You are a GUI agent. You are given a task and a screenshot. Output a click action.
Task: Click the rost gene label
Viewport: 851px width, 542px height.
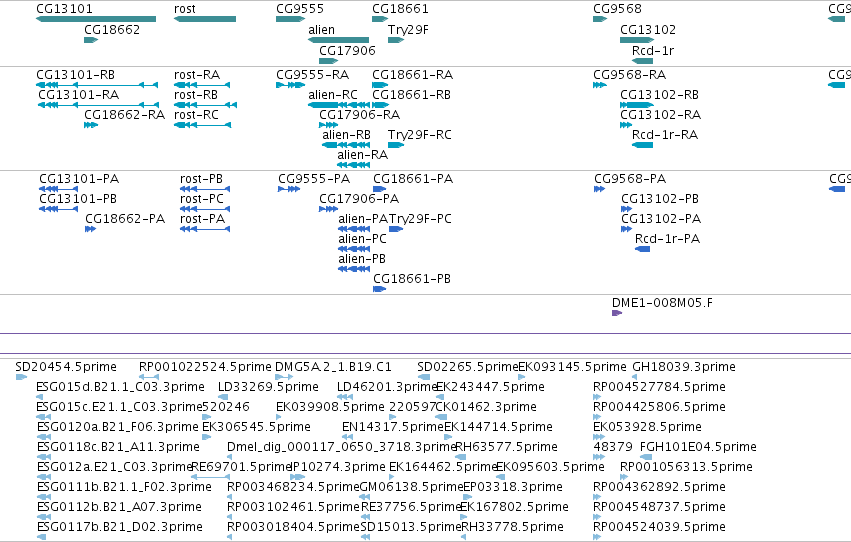[185, 9]
